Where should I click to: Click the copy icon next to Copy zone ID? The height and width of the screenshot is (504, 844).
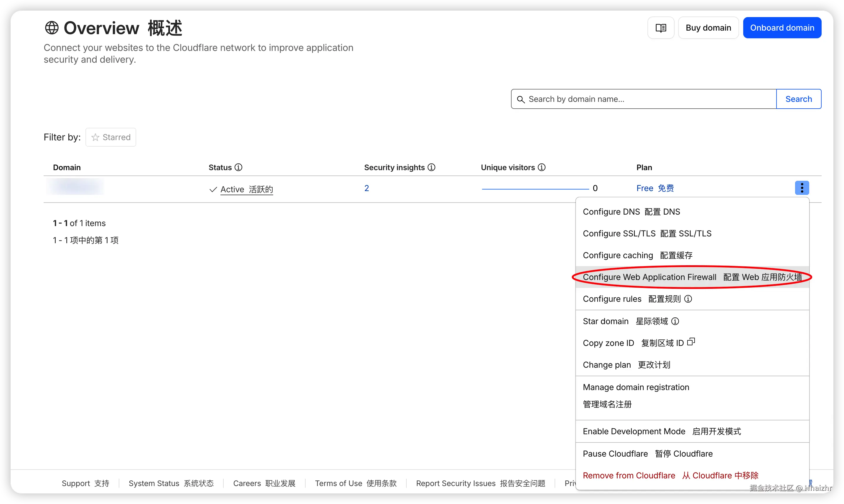(x=691, y=342)
